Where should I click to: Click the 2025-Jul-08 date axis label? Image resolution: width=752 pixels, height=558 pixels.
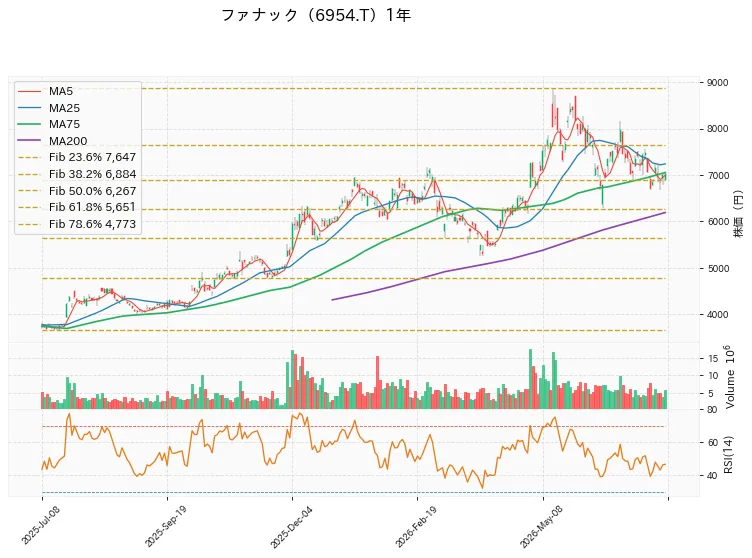click(x=41, y=525)
